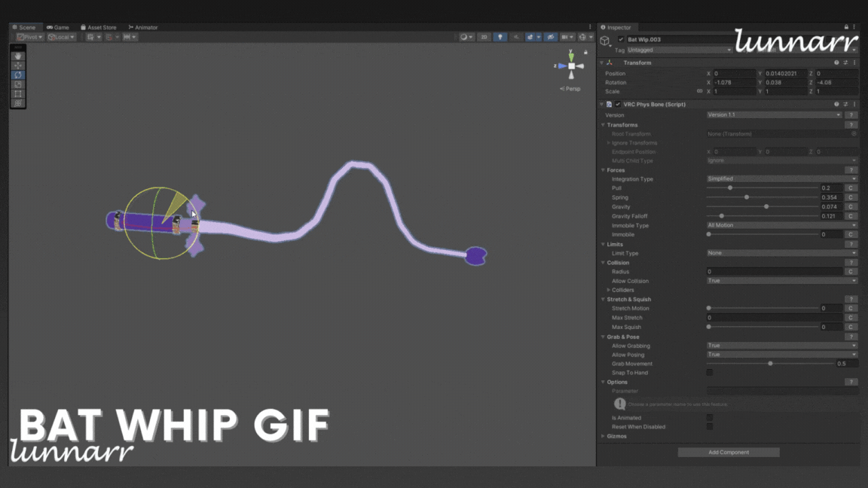Select the Rotate tool
The image size is (868, 488).
(18, 75)
